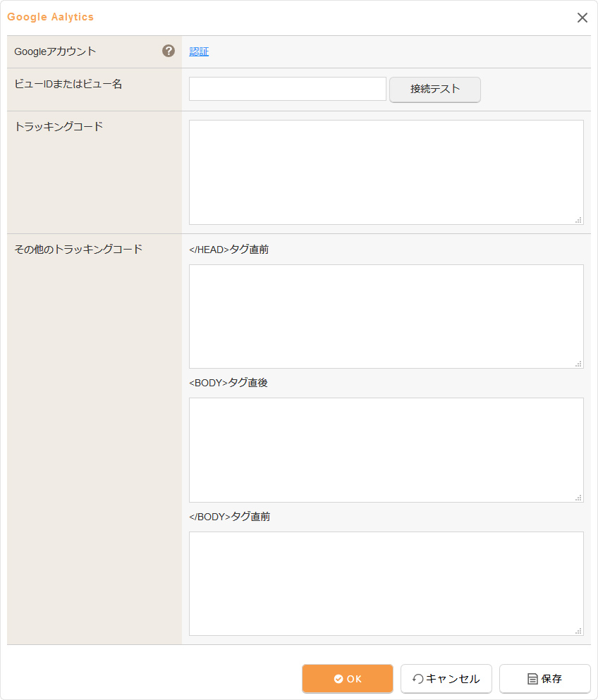Click the <BODY>タグ直後 textarea resize grip
Screen dimensions: 598x700
tap(578, 498)
